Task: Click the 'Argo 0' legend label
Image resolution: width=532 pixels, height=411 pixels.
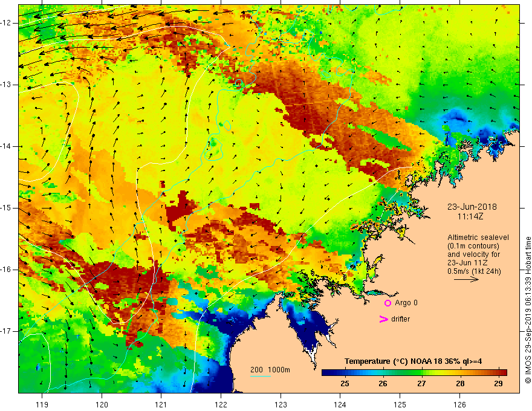Action: pyautogui.click(x=406, y=303)
